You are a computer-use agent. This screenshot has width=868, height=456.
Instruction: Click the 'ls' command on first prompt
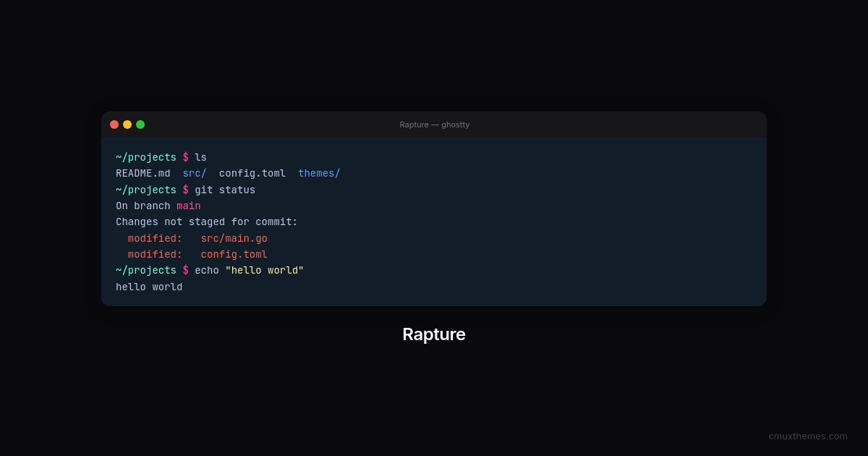200,158
